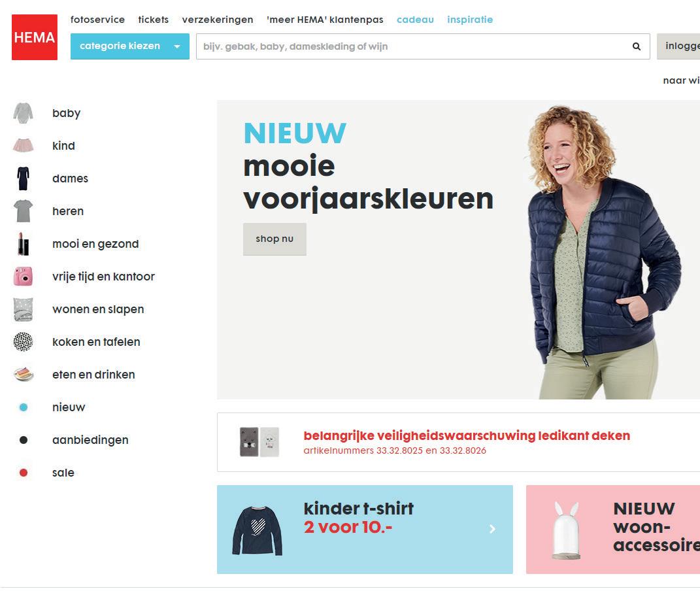
Task: Select the red sale dot
Action: point(24,472)
